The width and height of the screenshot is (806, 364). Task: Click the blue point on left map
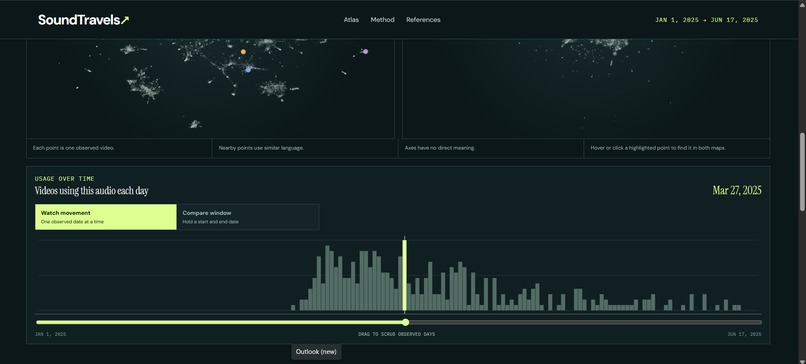248,69
